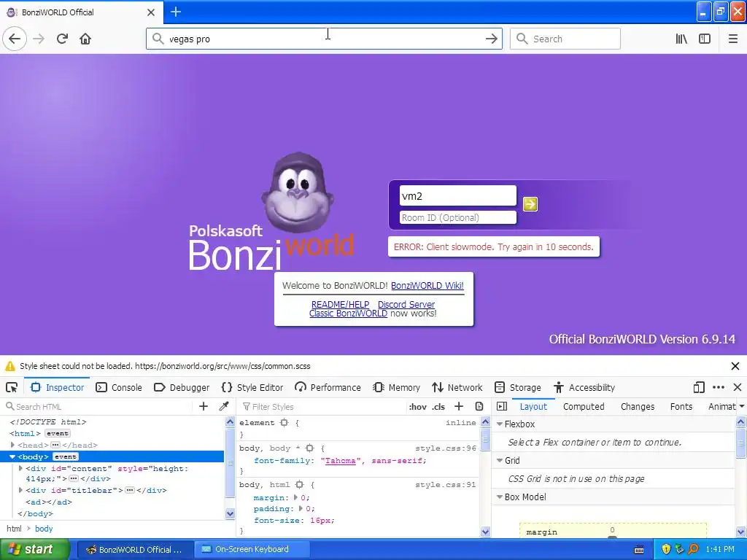Image resolution: width=747 pixels, height=560 pixels.
Task: Show more sidebar tabs dropdown arrow
Action: [x=741, y=407]
